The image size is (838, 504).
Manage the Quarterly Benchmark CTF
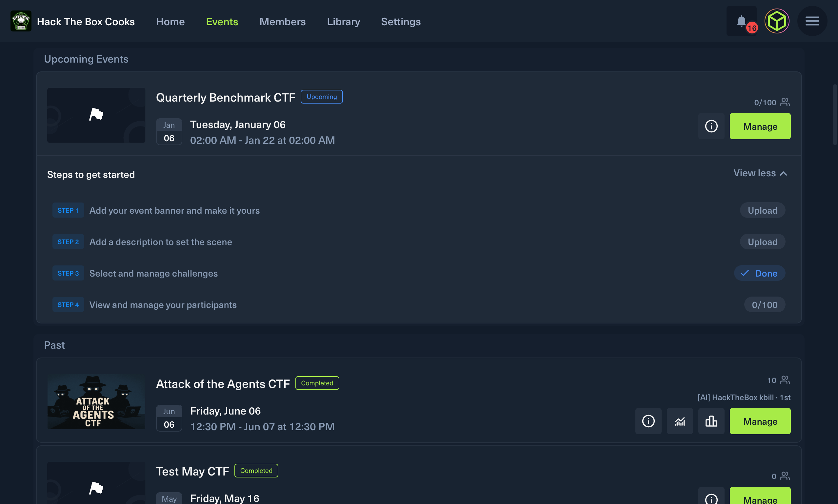[760, 126]
